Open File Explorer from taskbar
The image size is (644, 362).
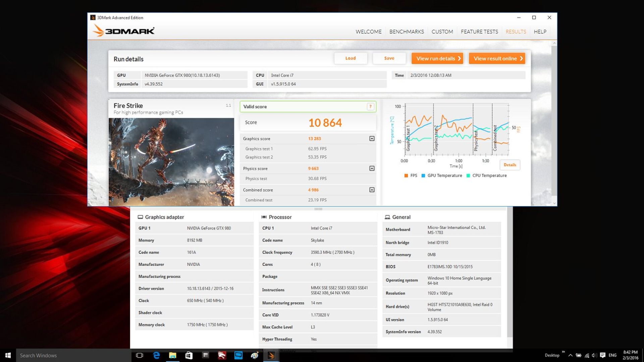point(172,355)
